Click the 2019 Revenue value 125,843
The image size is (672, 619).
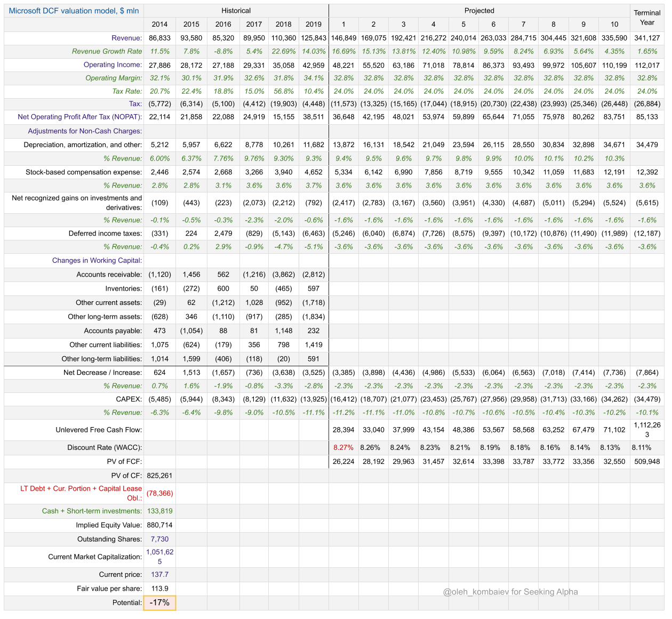(314, 38)
